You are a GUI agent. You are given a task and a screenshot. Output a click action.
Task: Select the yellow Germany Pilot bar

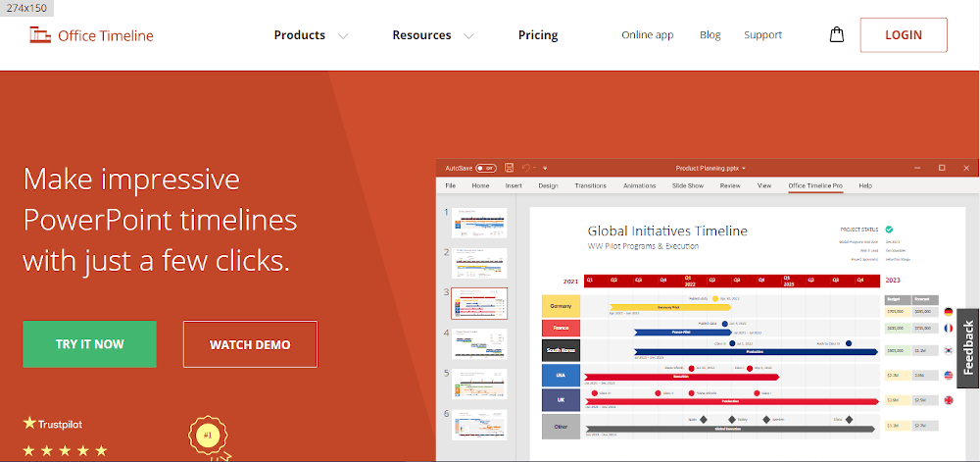coord(670,308)
